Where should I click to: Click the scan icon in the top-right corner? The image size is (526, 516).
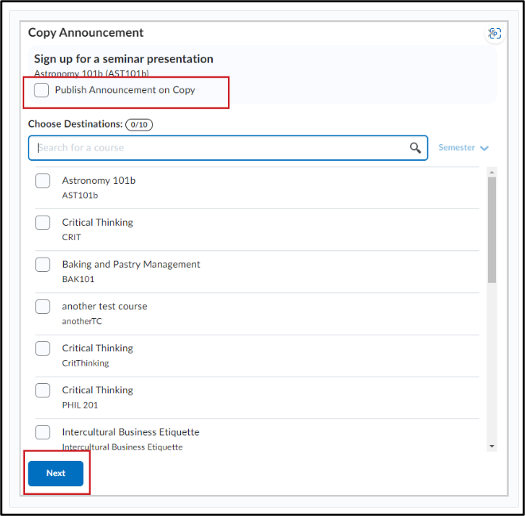pyautogui.click(x=495, y=34)
